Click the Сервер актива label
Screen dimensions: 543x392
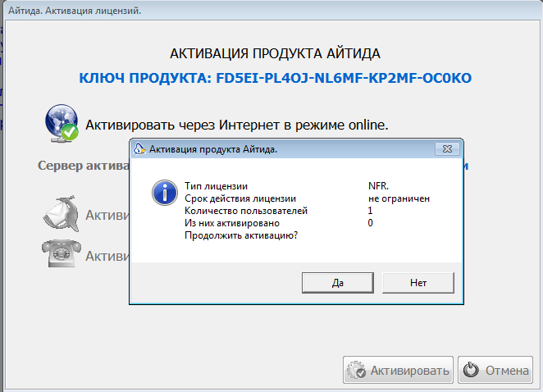[x=84, y=166]
